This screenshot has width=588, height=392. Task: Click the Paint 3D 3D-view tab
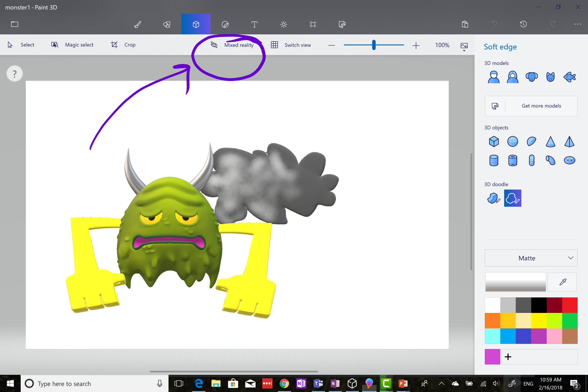(x=195, y=24)
